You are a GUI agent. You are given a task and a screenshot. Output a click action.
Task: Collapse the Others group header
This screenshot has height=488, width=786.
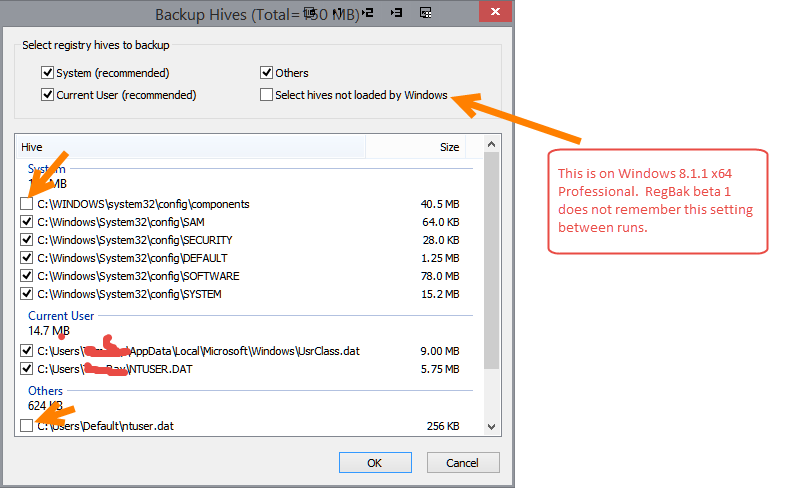pyautogui.click(x=45, y=391)
